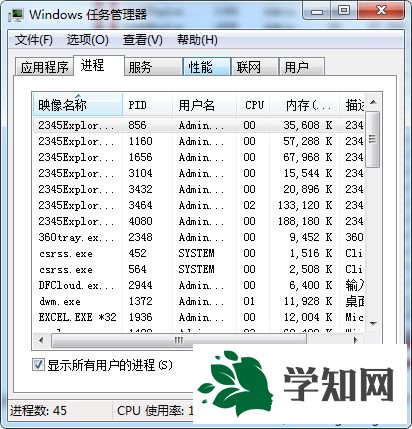The image size is (412, 429).
Task: Click the CPU 使用率 status entry
Action: click(x=155, y=410)
